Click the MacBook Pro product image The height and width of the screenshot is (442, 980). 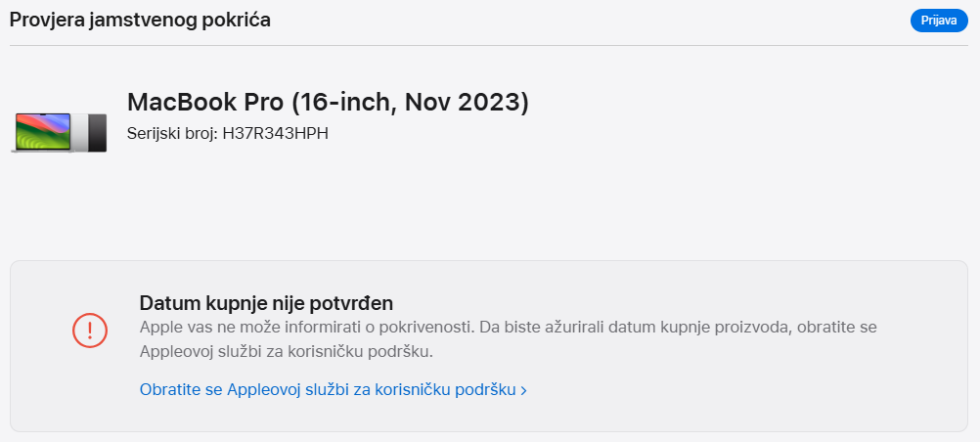click(x=61, y=132)
